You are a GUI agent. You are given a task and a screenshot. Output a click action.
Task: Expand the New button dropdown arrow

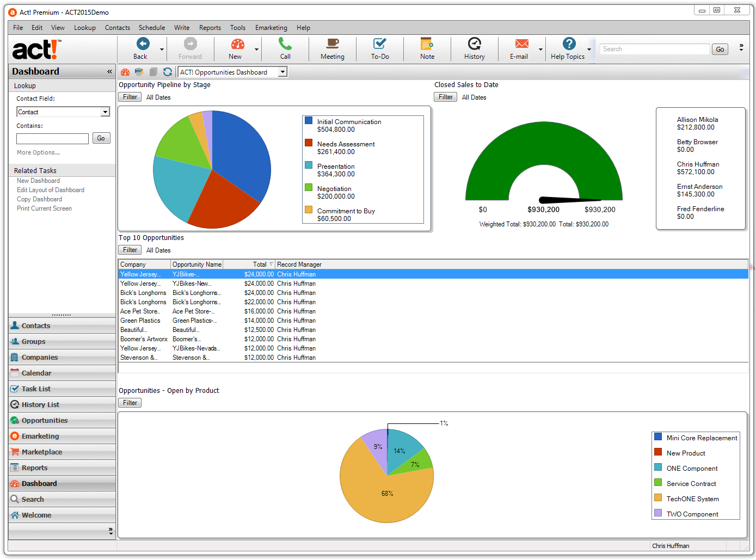256,50
